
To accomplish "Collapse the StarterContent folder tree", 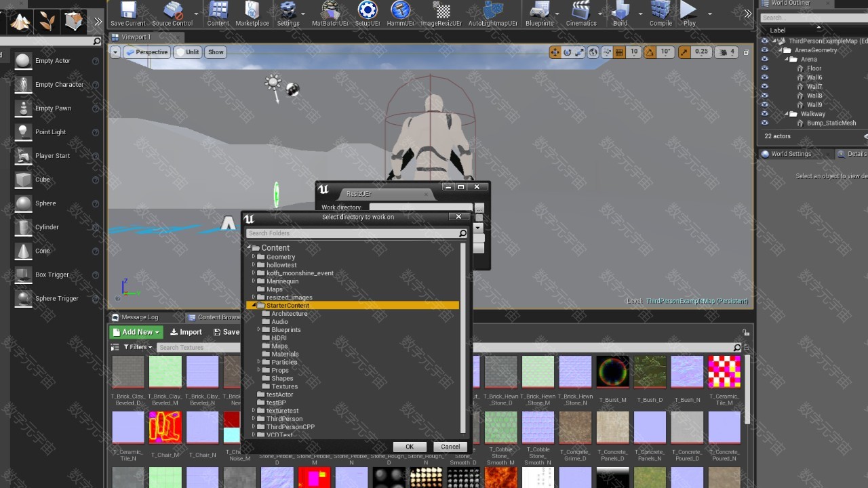I will coord(254,306).
